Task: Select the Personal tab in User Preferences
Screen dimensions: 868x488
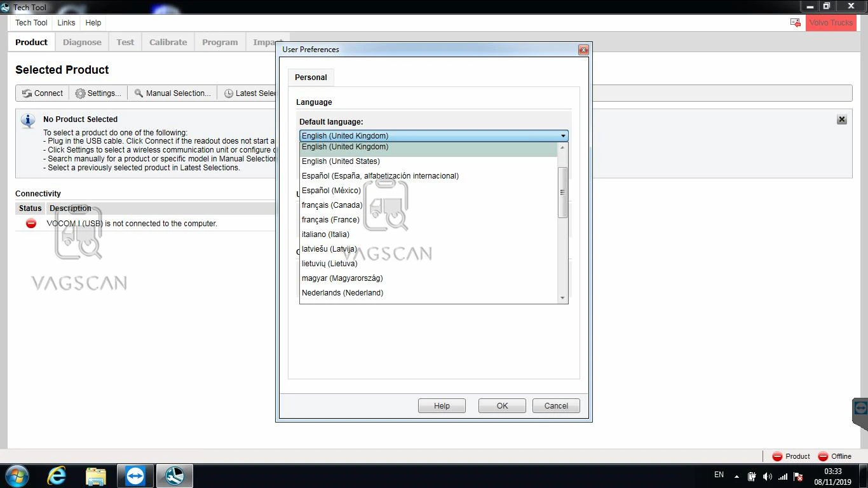Action: coord(311,78)
